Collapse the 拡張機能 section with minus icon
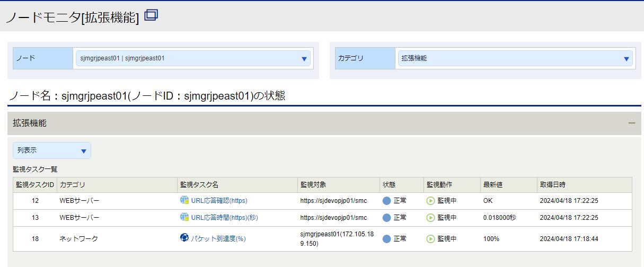This screenshot has height=267, width=644. click(631, 123)
